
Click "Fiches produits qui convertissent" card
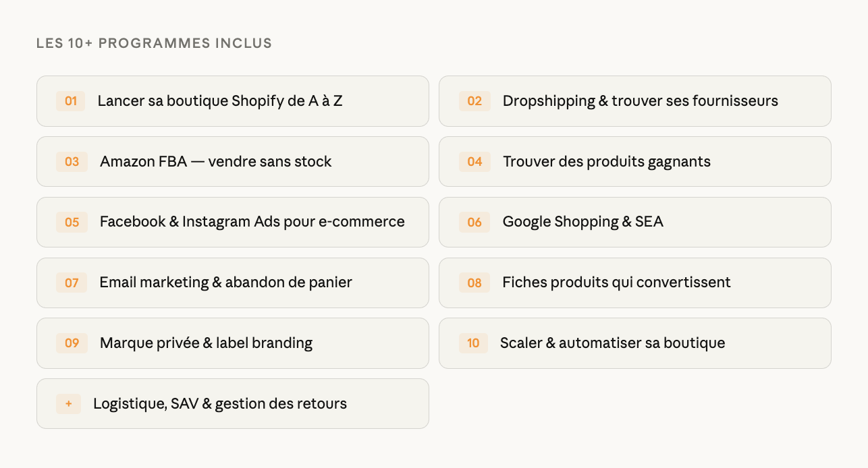point(616,283)
